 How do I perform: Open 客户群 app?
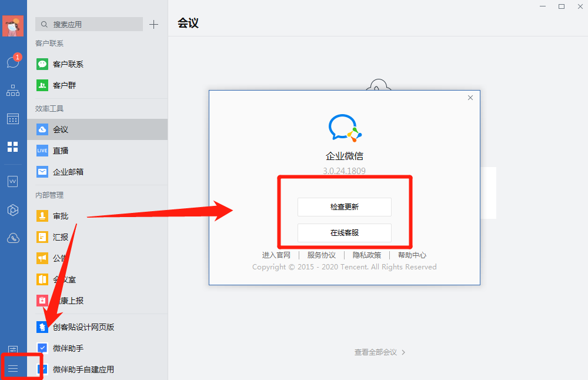98,85
